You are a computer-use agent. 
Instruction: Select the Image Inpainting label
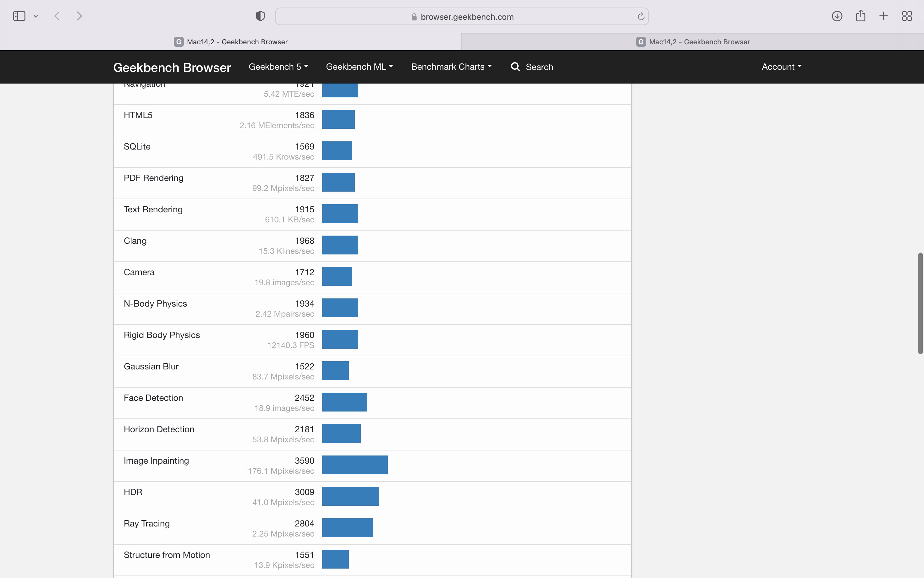click(x=156, y=461)
